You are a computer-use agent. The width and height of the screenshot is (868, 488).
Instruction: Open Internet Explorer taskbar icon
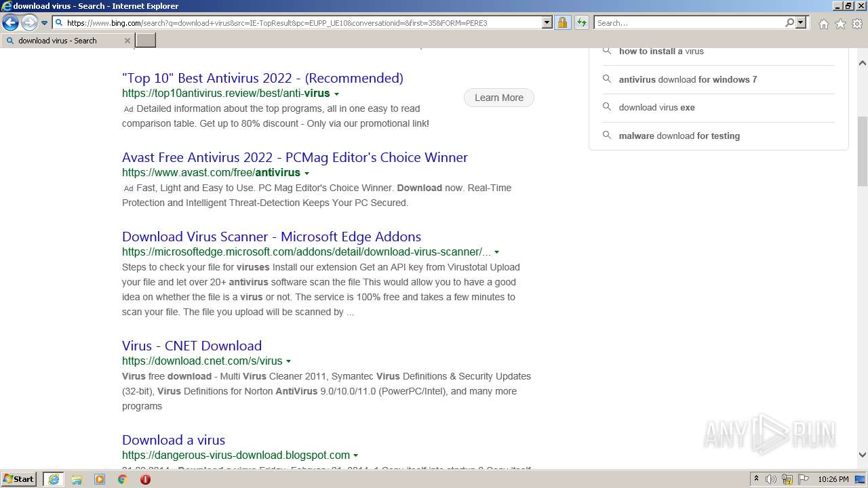54,479
